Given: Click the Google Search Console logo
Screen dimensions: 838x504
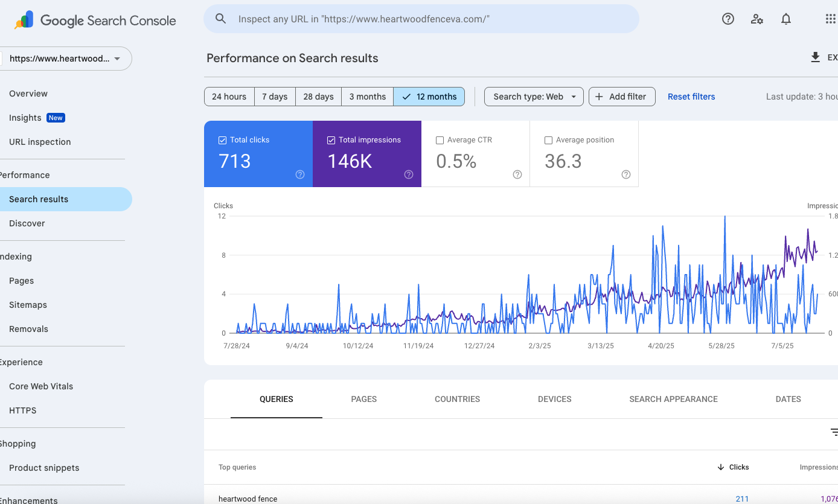Looking at the screenshot, I should tap(95, 20).
